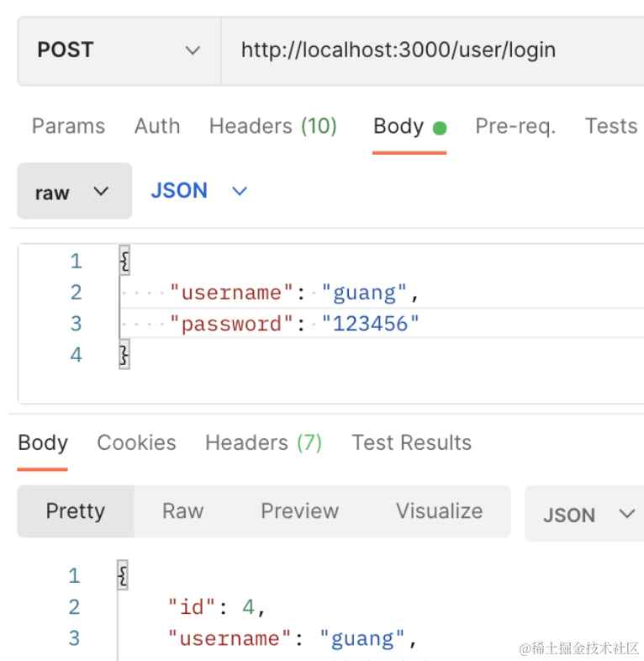
Task: Click the request URL field
Action: (420, 50)
